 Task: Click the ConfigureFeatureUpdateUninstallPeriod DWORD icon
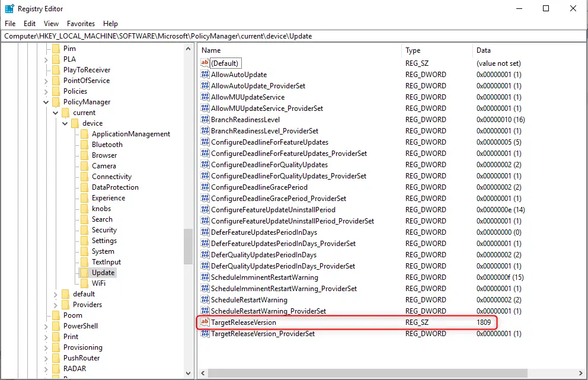(204, 209)
